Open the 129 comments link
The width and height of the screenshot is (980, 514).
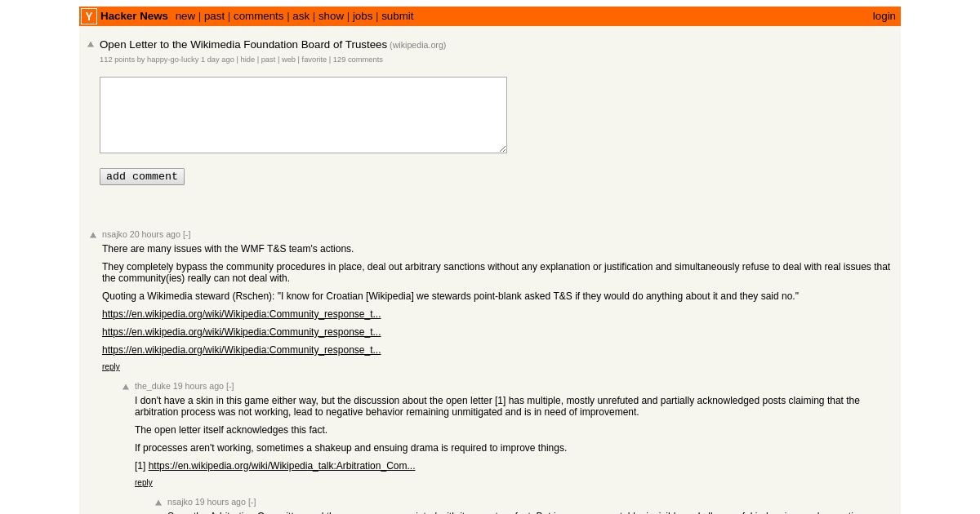(358, 60)
